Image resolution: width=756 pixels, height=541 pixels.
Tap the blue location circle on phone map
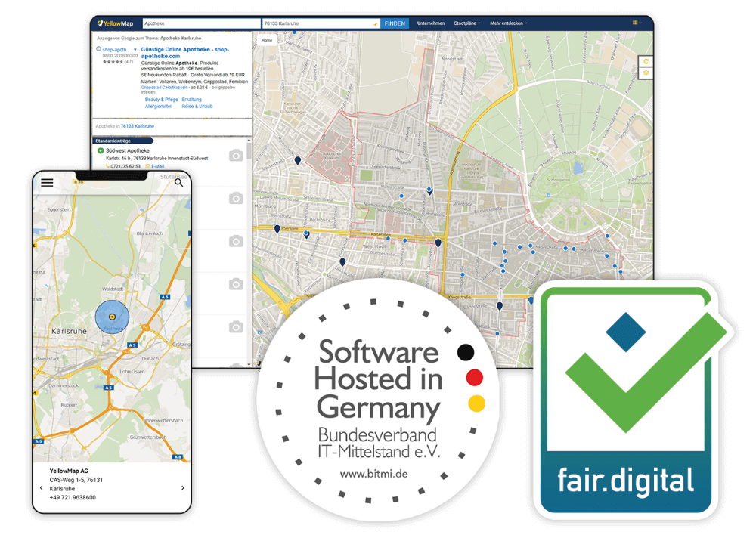(x=112, y=317)
